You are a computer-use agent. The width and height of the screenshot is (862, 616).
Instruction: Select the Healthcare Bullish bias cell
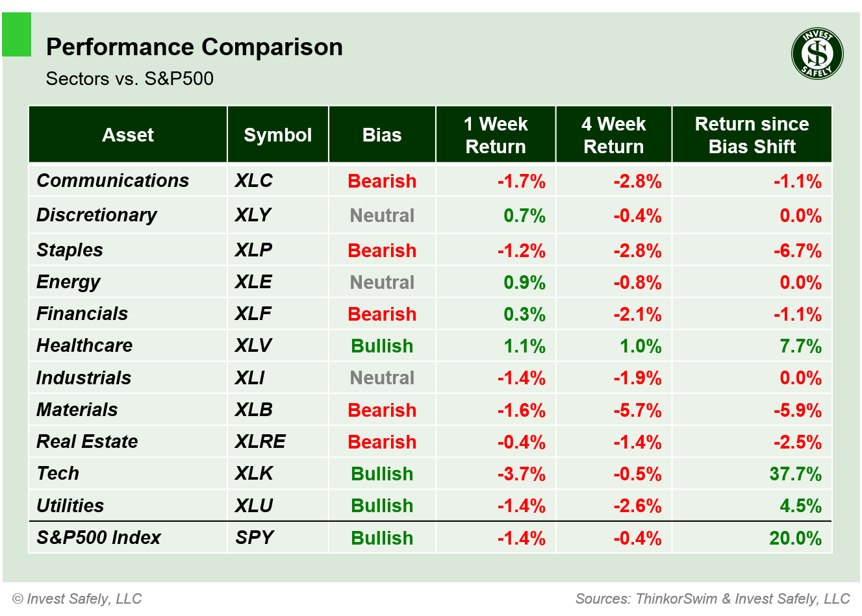(x=382, y=346)
